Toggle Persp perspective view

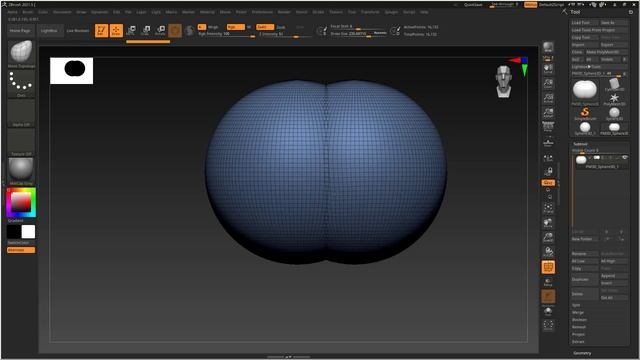pyautogui.click(x=548, y=127)
